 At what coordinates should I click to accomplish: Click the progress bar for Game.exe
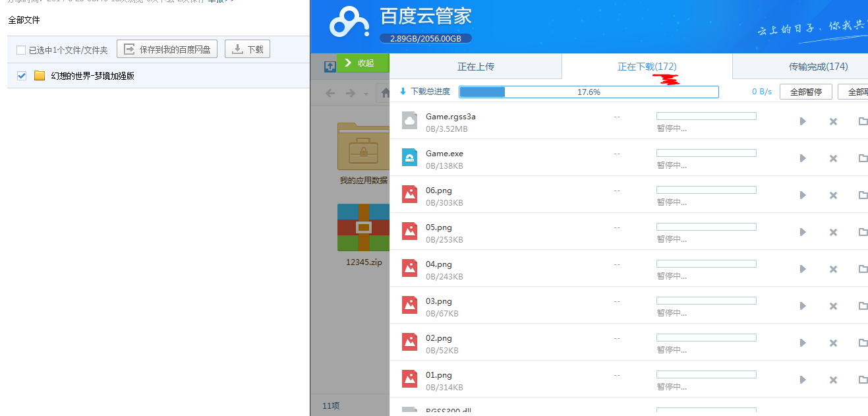pyautogui.click(x=707, y=153)
